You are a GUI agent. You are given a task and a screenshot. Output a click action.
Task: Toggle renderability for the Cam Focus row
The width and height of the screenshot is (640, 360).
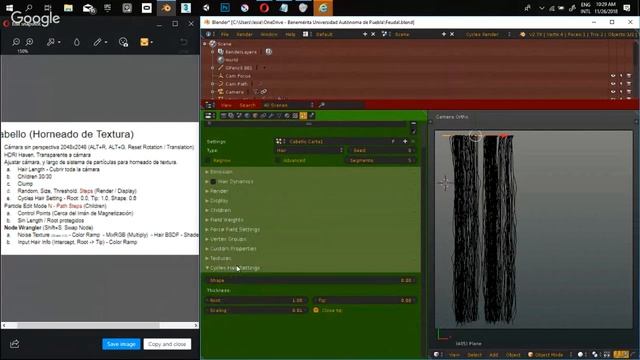(629, 76)
